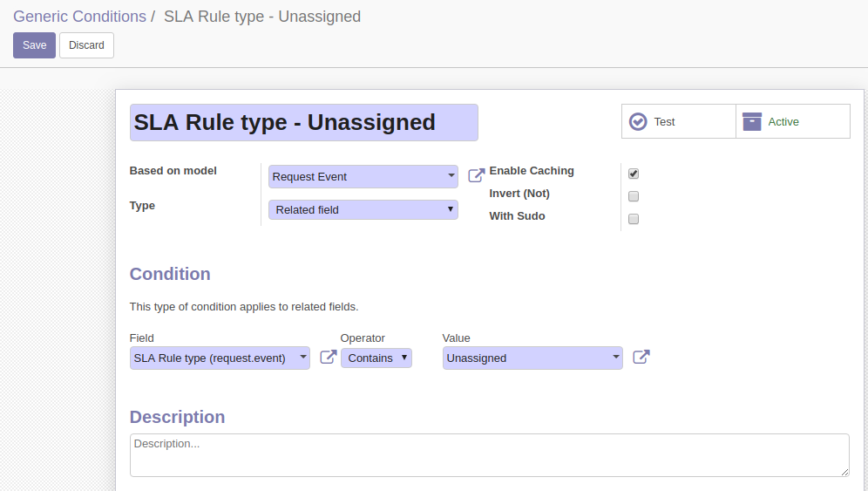The image size is (868, 491).
Task: Click into the Description text area
Action: [490, 455]
